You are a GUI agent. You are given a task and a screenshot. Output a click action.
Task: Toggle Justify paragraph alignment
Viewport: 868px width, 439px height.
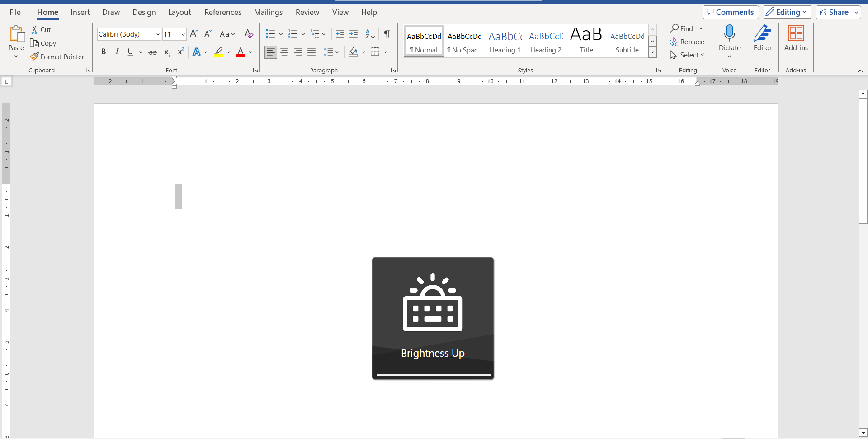click(x=311, y=52)
